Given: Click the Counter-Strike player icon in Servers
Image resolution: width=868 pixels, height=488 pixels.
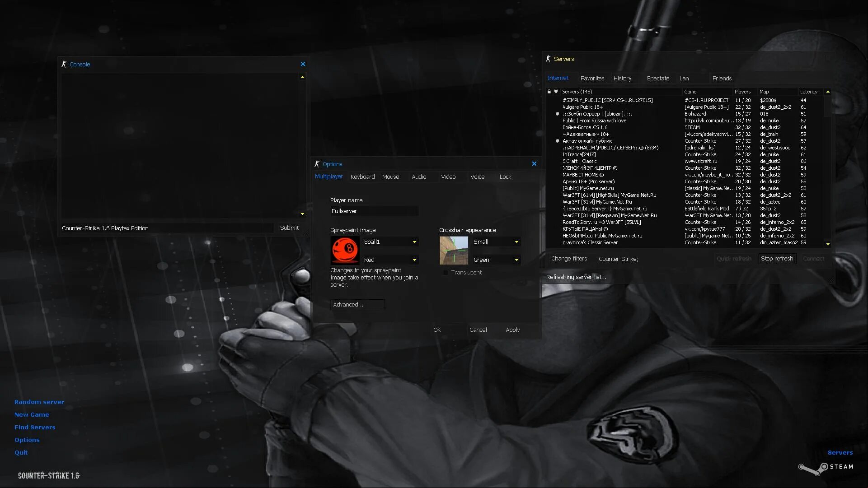Looking at the screenshot, I should coord(549,59).
